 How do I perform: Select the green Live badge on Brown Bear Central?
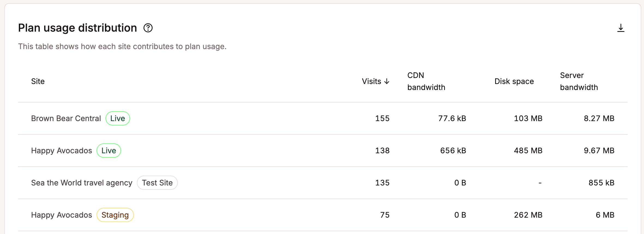click(118, 118)
